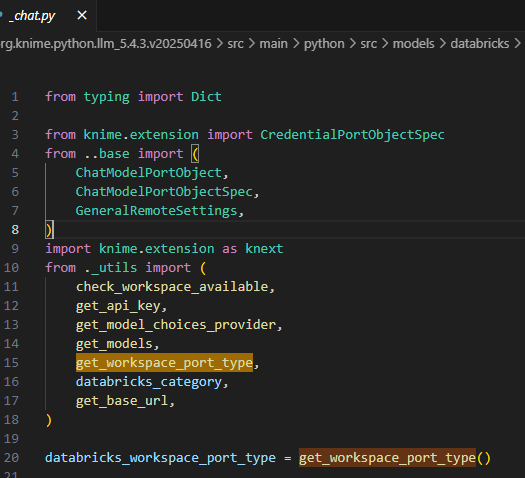Close the _chat.py editor tab

click(x=82, y=15)
